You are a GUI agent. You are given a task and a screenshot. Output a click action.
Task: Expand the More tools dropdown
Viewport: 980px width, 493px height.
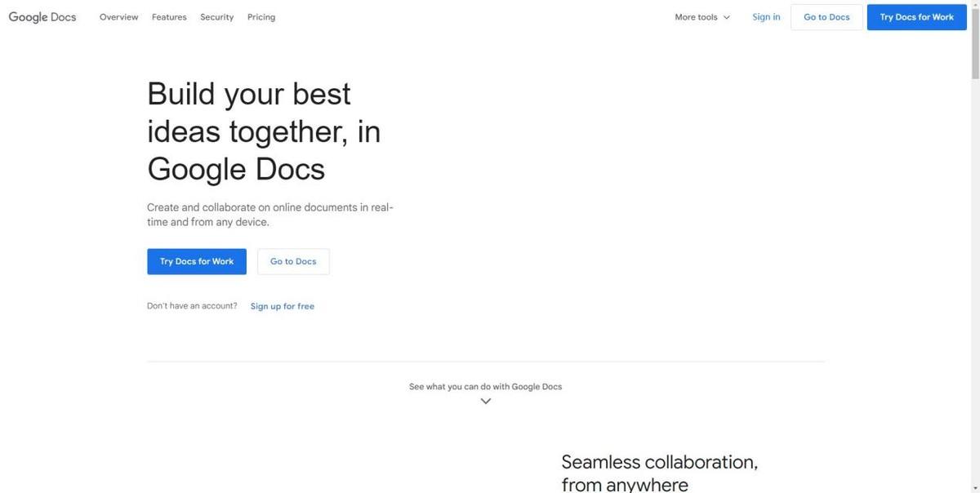coord(702,17)
